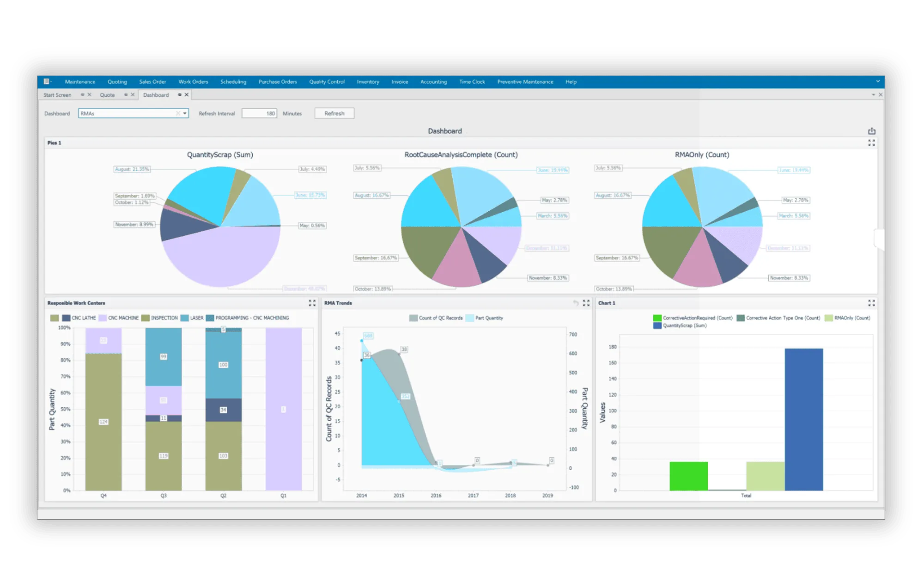The height and width of the screenshot is (570, 924).
Task: Open the Preventive Maintenance menu
Action: [525, 82]
